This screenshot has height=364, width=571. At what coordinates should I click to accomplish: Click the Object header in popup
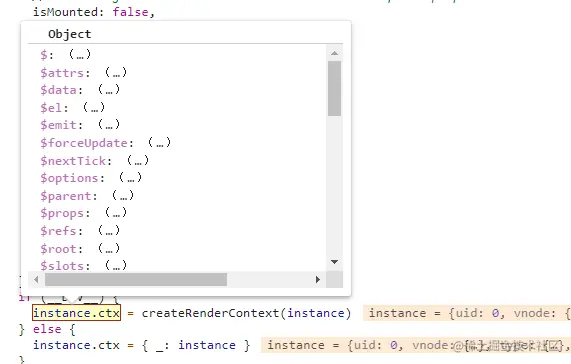(70, 34)
